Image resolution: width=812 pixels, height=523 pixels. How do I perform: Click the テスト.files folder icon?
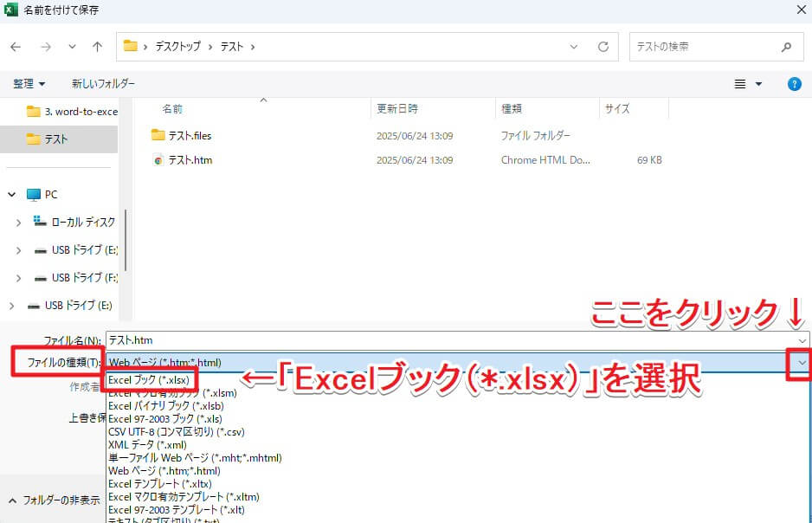click(x=158, y=135)
